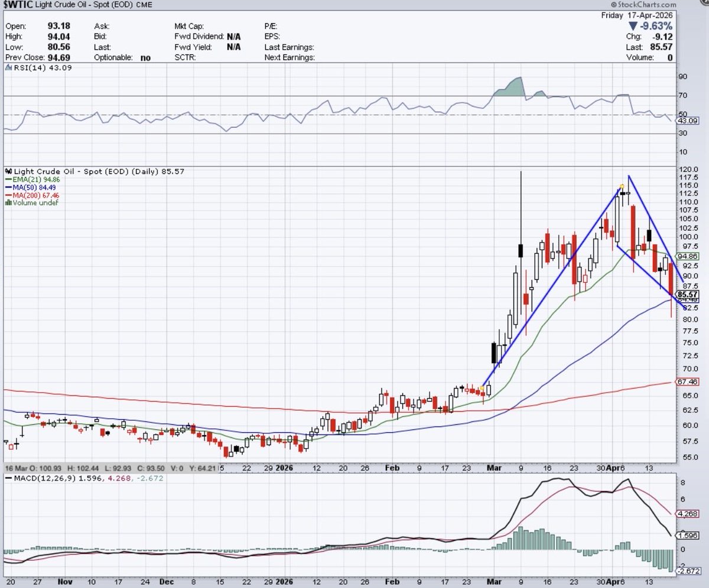This screenshot has height=588, width=709.
Task: Click the Friday 17-Apr-2026 date
Action: pos(637,16)
